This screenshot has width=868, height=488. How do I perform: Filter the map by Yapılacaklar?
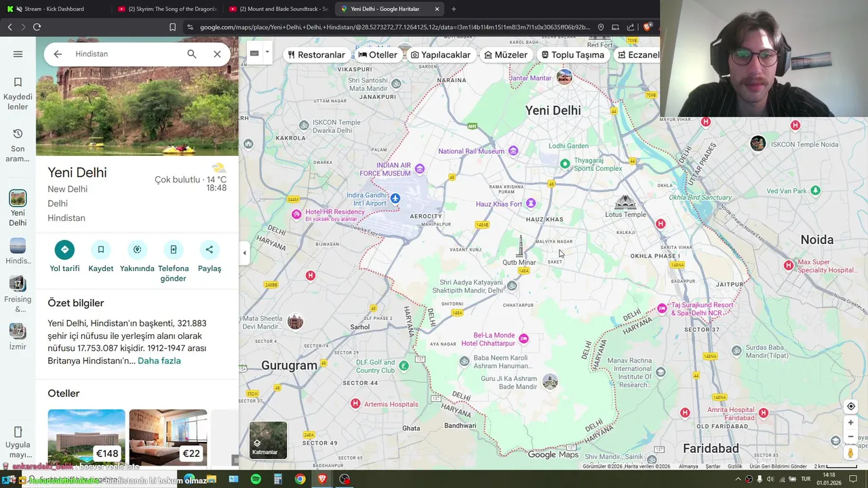pyautogui.click(x=440, y=55)
